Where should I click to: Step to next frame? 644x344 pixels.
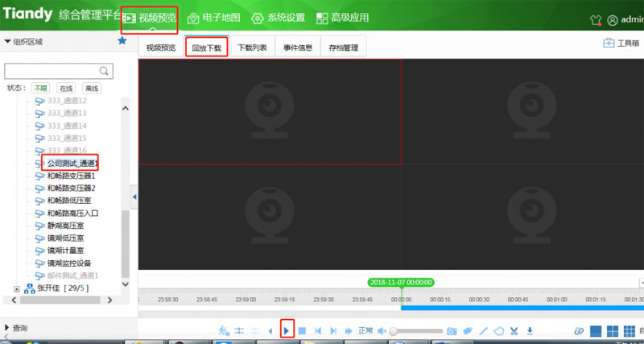(333, 330)
